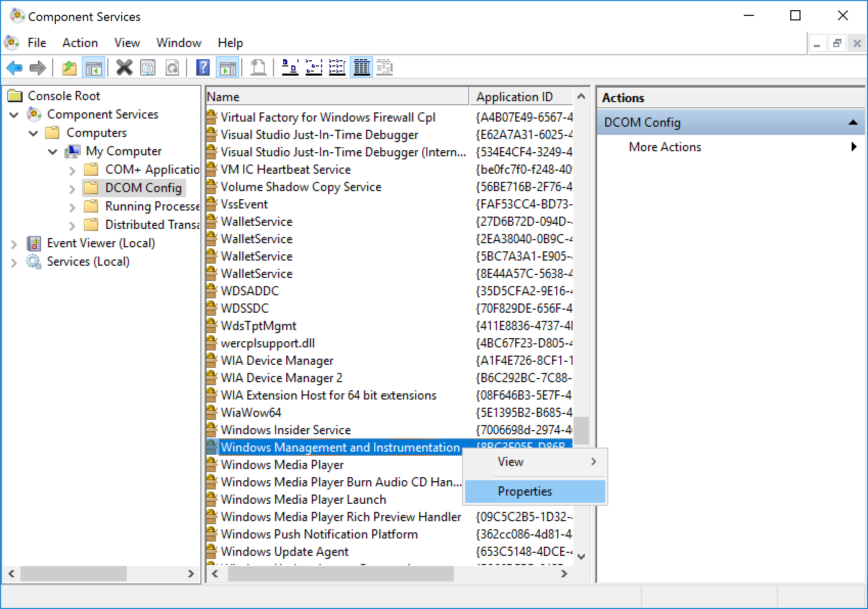Toggle the Show/Hide Console Tree button
Viewport: 868px width, 609px height.
pos(94,67)
